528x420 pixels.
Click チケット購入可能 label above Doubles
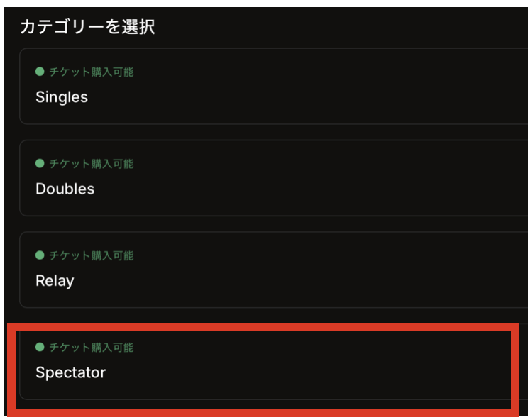coord(91,163)
